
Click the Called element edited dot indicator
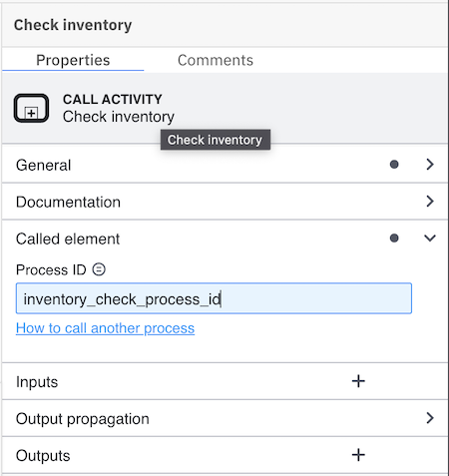coord(394,238)
